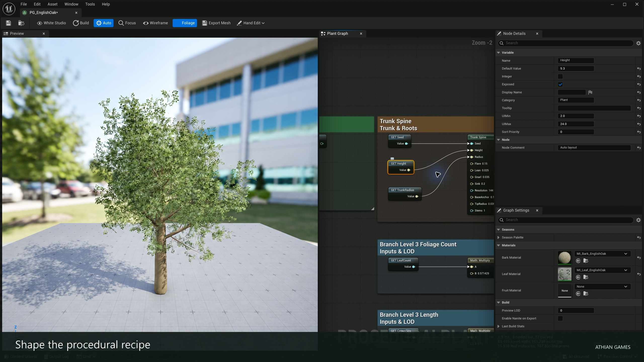Use selected asset for Leaf Material
This screenshot has height=362, width=644.
coord(578,277)
